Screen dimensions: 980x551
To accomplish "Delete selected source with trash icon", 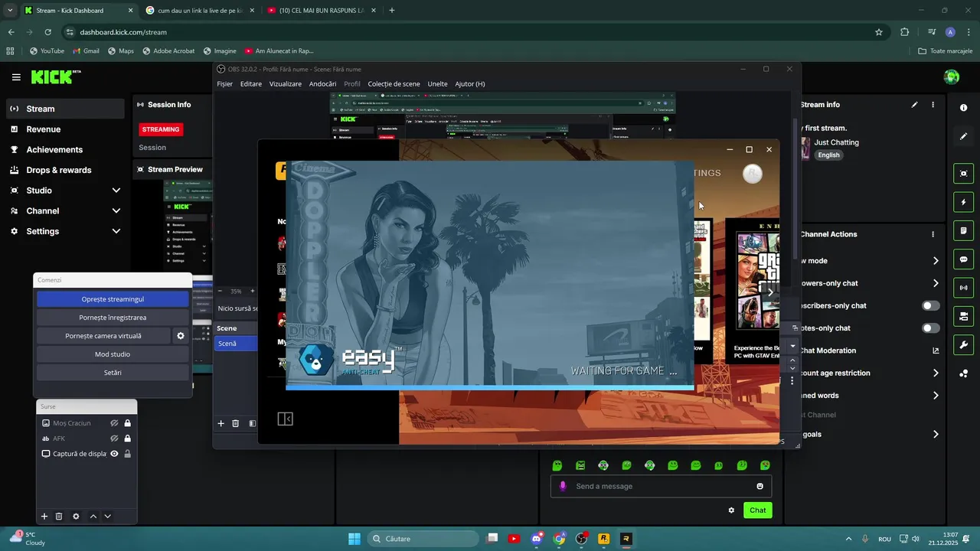I will click(59, 517).
